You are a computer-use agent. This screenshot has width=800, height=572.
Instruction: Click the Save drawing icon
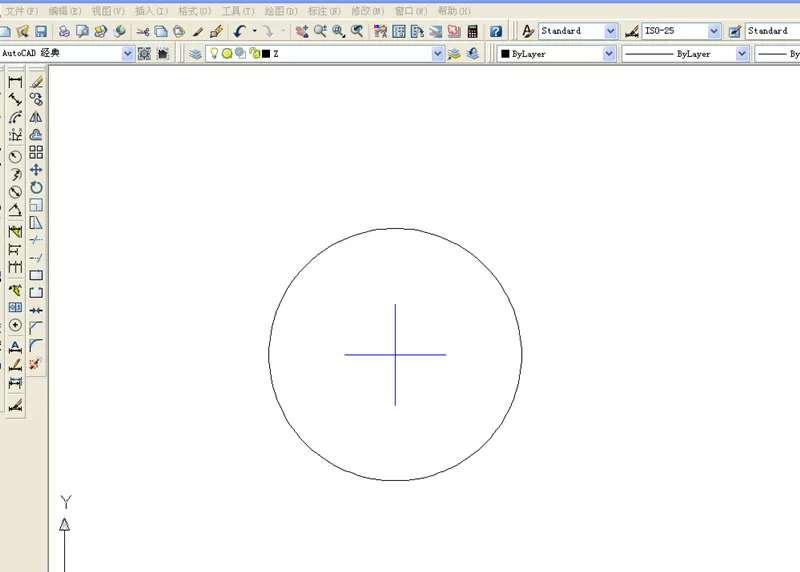[x=41, y=32]
